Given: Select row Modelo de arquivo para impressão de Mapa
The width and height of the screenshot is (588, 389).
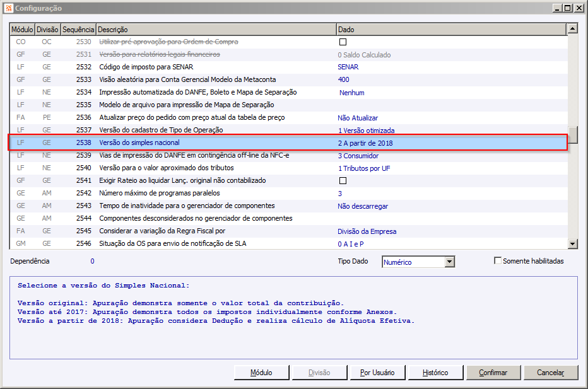Looking at the screenshot, I should [x=288, y=105].
